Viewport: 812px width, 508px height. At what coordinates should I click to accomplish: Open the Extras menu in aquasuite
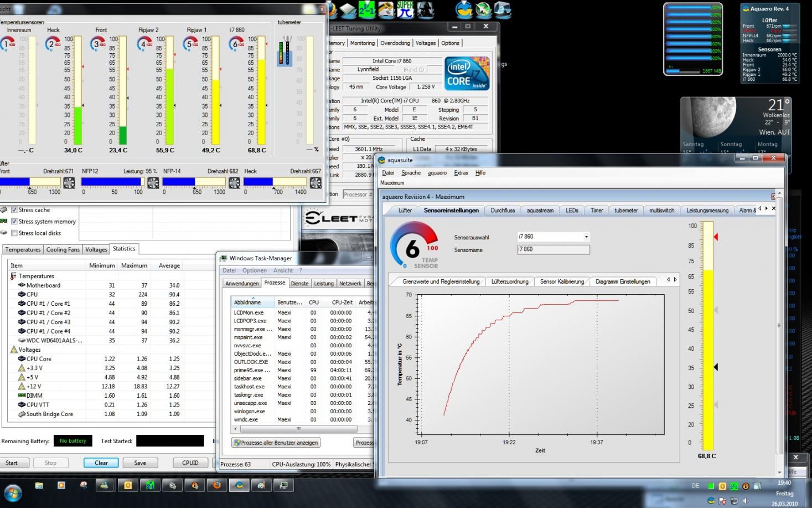pos(461,173)
